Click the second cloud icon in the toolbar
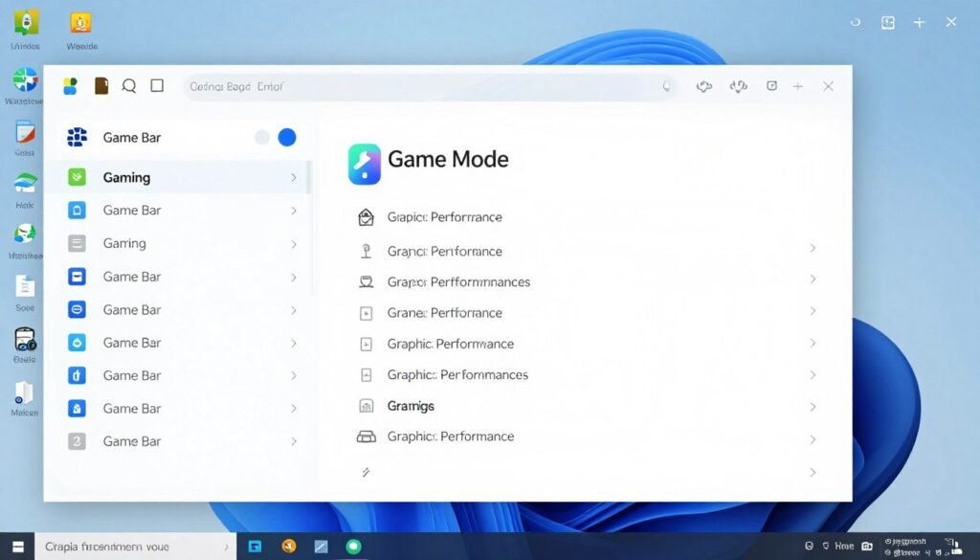Viewport: 980px width, 560px height. point(739,86)
